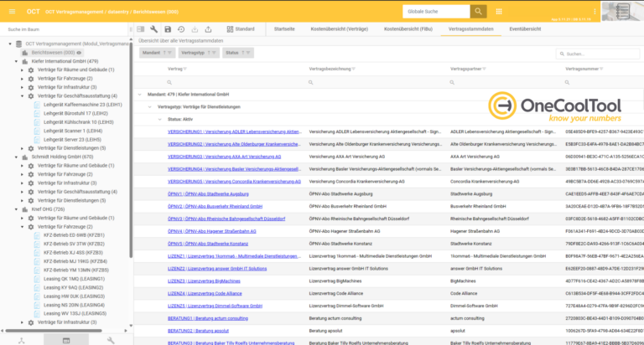Open the hamburger menu in the header
This screenshot has width=644, height=345.
click(x=12, y=12)
